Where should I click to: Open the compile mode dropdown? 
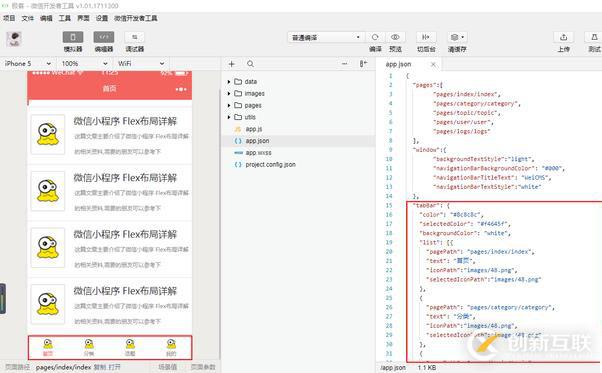pyautogui.click(x=326, y=37)
